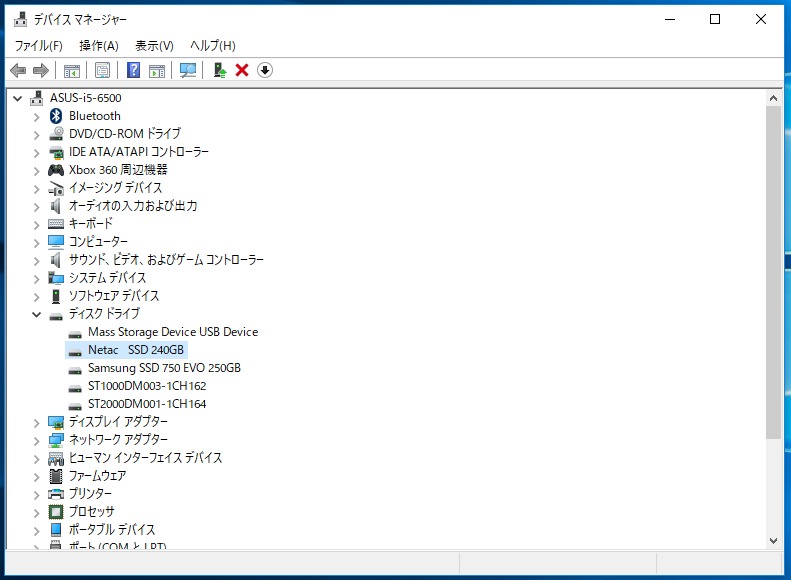Toggle the action pane toolbar icon

[157, 71]
